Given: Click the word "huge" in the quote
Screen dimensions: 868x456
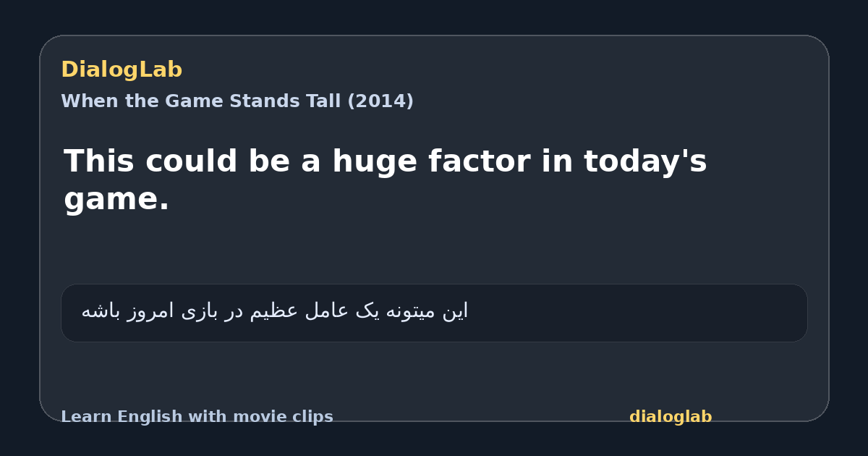Looking at the screenshot, I should (x=375, y=162).
